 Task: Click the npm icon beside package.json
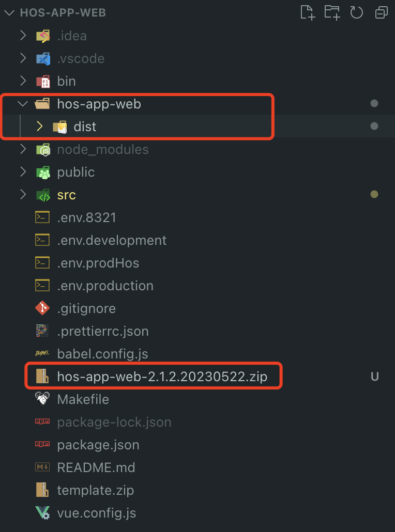point(42,445)
